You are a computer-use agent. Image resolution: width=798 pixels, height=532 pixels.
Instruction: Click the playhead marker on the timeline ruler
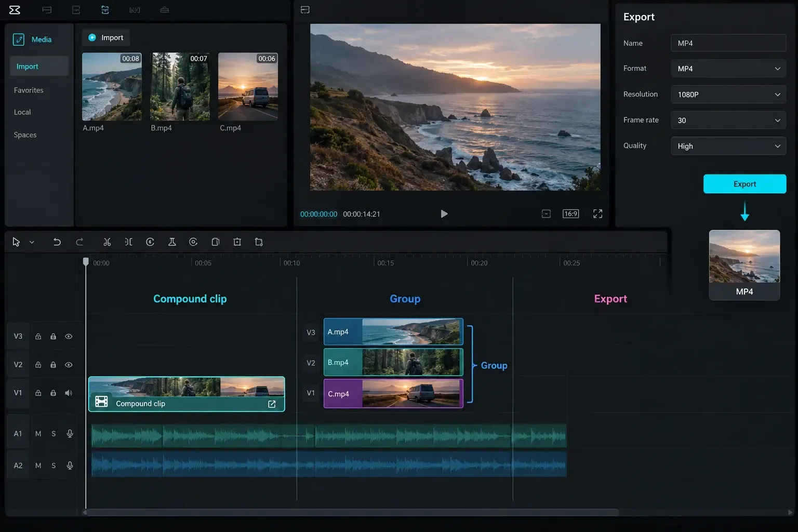86,262
